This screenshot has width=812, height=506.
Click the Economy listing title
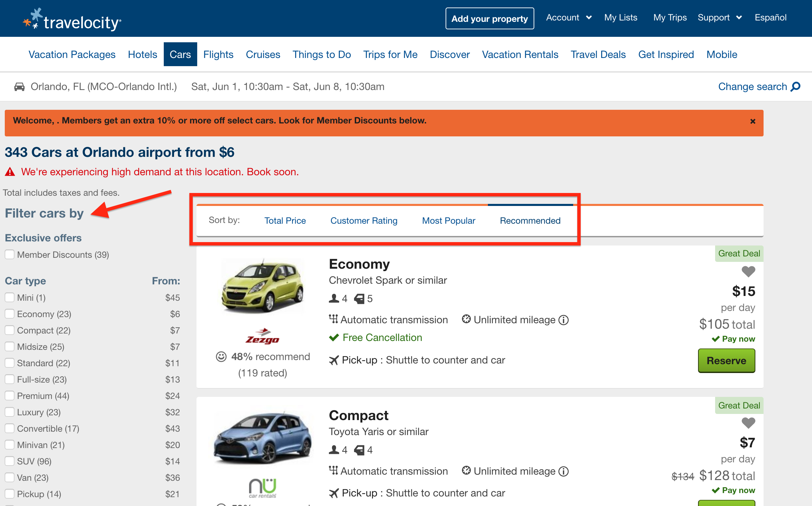[x=359, y=264]
